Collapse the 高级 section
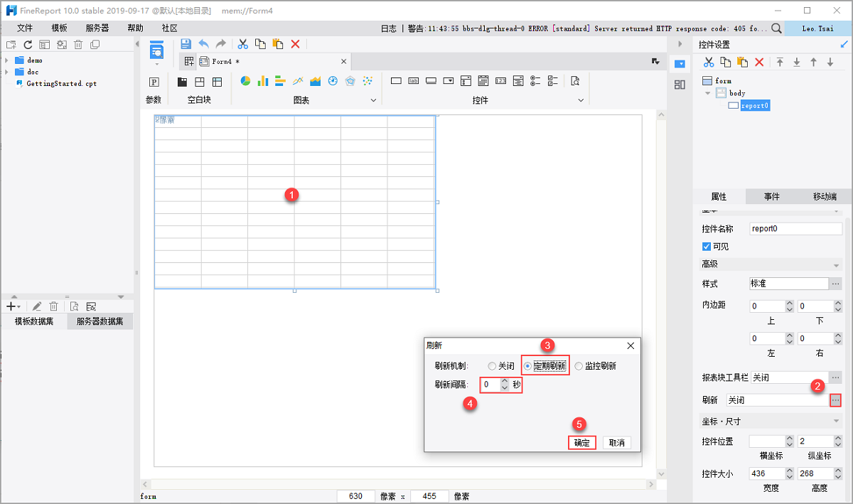The width and height of the screenshot is (853, 504). (837, 264)
